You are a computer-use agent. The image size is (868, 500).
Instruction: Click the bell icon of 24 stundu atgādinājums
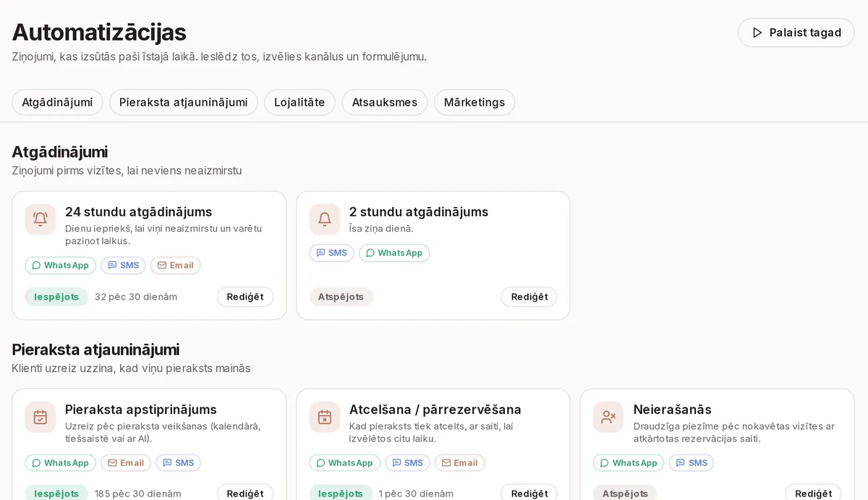[x=41, y=219]
